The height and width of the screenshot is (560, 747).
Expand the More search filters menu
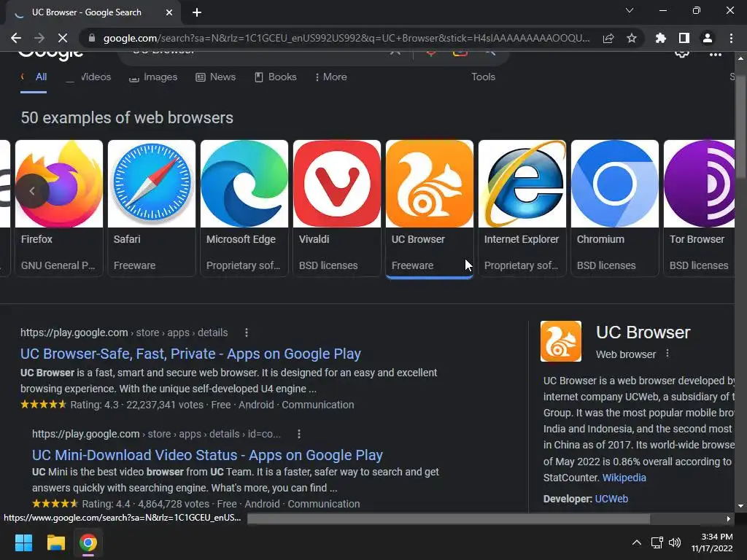[x=331, y=77]
